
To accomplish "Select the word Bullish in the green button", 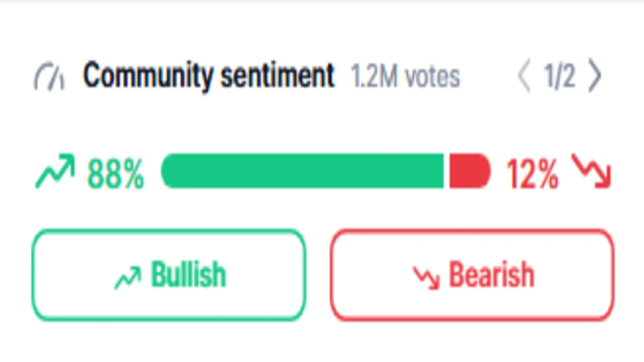I will [x=188, y=275].
